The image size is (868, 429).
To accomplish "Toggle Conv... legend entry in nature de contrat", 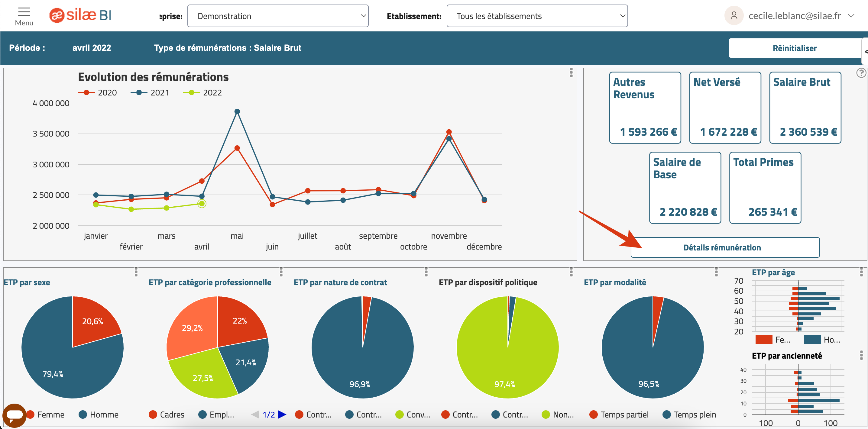I will pos(413,414).
